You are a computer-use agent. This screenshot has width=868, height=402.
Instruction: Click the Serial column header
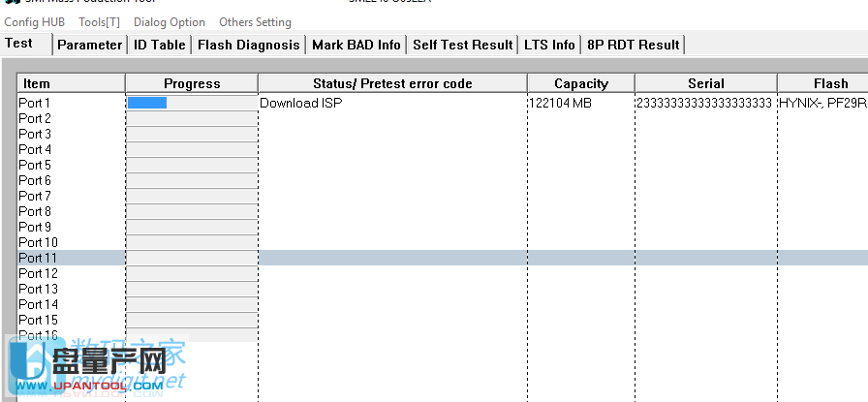click(x=706, y=84)
